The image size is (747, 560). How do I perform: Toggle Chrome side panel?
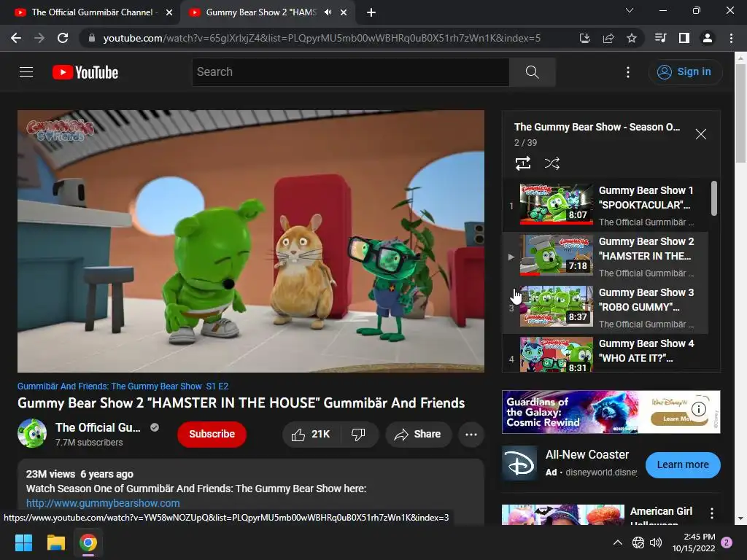pyautogui.click(x=684, y=38)
